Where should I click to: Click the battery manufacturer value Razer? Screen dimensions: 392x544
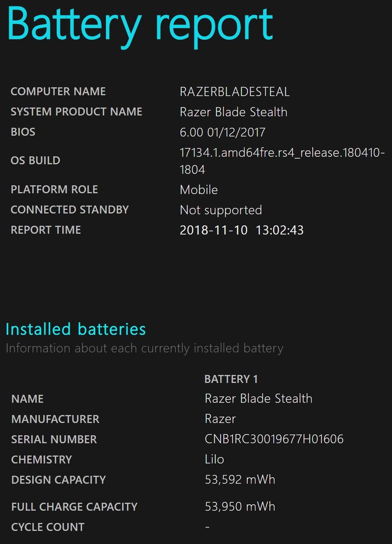(x=220, y=419)
